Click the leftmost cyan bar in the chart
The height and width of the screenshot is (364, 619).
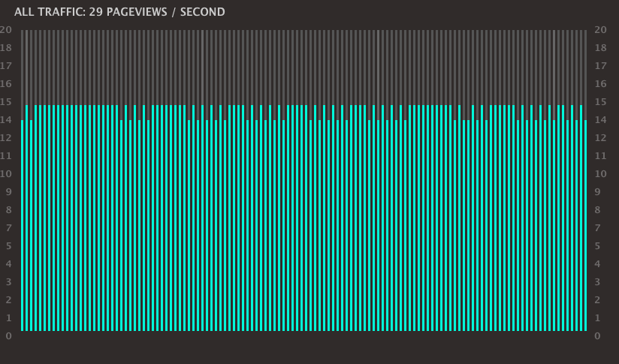(23, 225)
